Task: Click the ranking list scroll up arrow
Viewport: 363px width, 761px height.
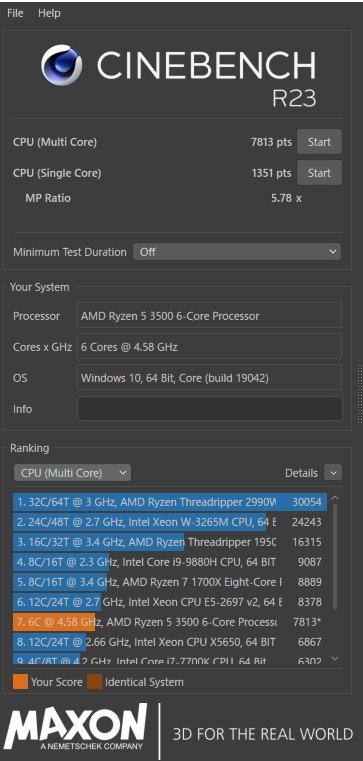Action: click(334, 498)
